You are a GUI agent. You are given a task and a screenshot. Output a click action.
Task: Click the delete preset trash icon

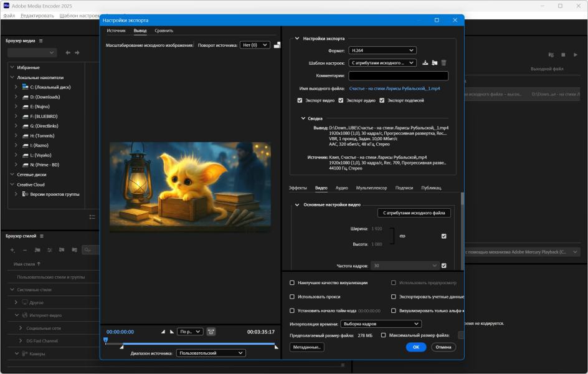(x=443, y=63)
